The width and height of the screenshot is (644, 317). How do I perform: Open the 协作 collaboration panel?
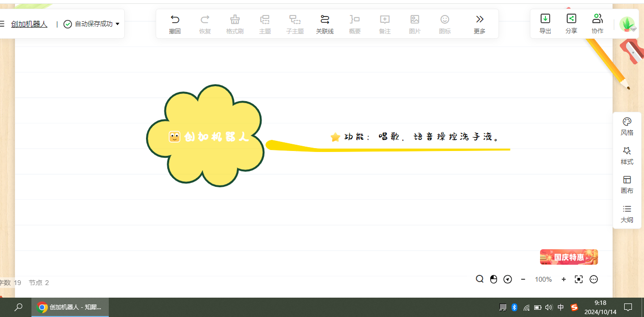coord(598,24)
